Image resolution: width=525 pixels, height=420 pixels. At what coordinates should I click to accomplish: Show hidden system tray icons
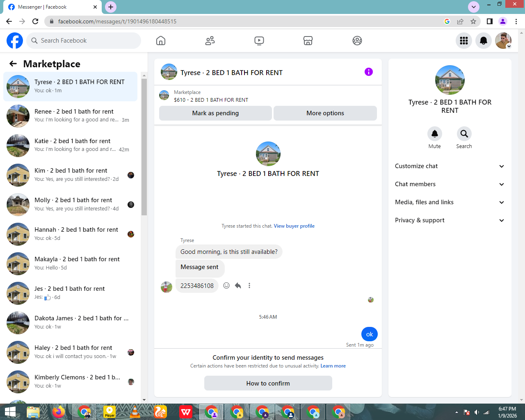tap(457, 412)
